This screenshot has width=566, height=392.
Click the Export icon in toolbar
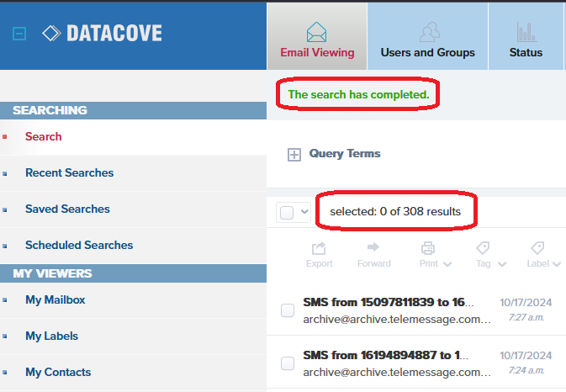point(319,248)
